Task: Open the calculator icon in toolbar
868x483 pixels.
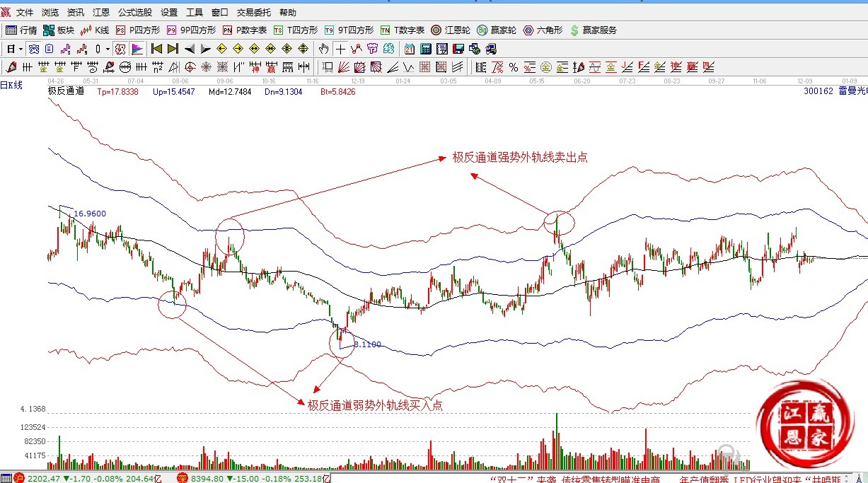Action: (426, 49)
